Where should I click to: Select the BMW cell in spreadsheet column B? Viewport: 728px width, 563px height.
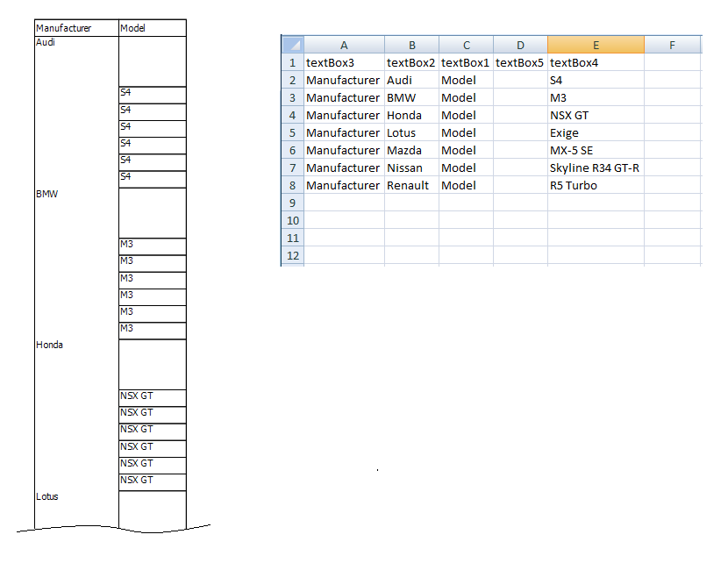(412, 98)
